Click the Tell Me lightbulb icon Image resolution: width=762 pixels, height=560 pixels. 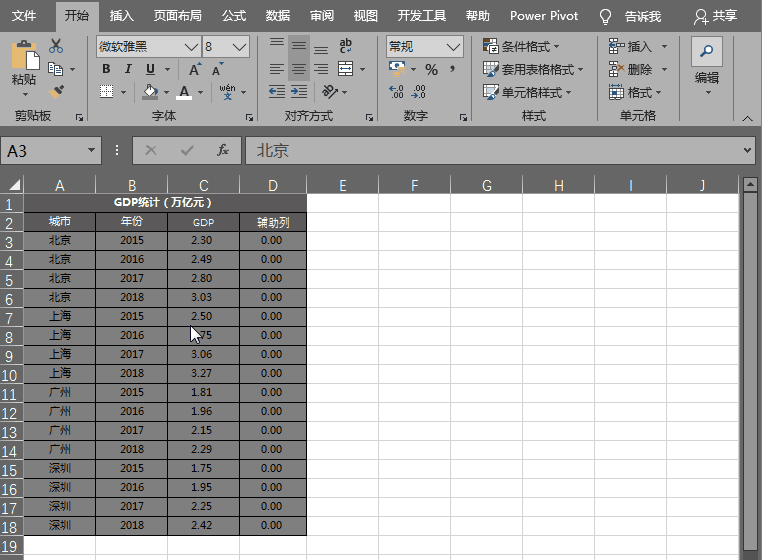click(x=605, y=17)
